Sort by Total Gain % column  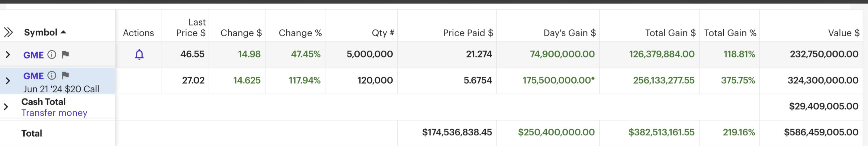(x=730, y=33)
